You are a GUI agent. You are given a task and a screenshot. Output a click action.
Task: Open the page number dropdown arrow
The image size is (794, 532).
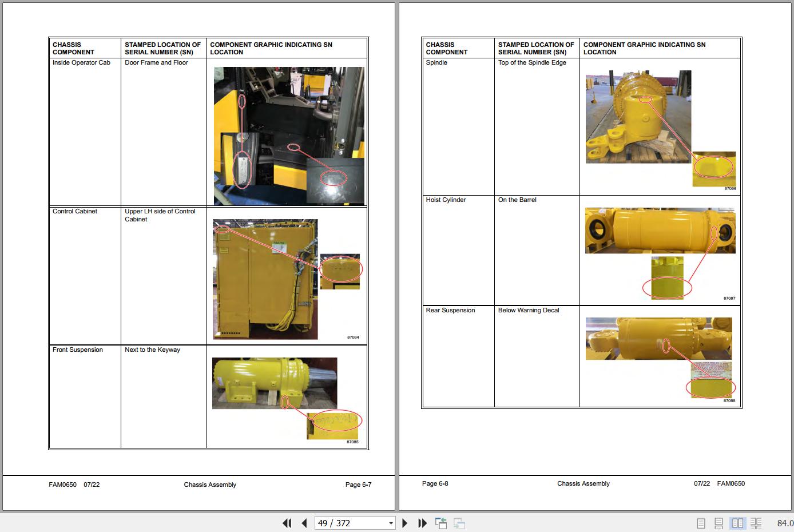391,523
